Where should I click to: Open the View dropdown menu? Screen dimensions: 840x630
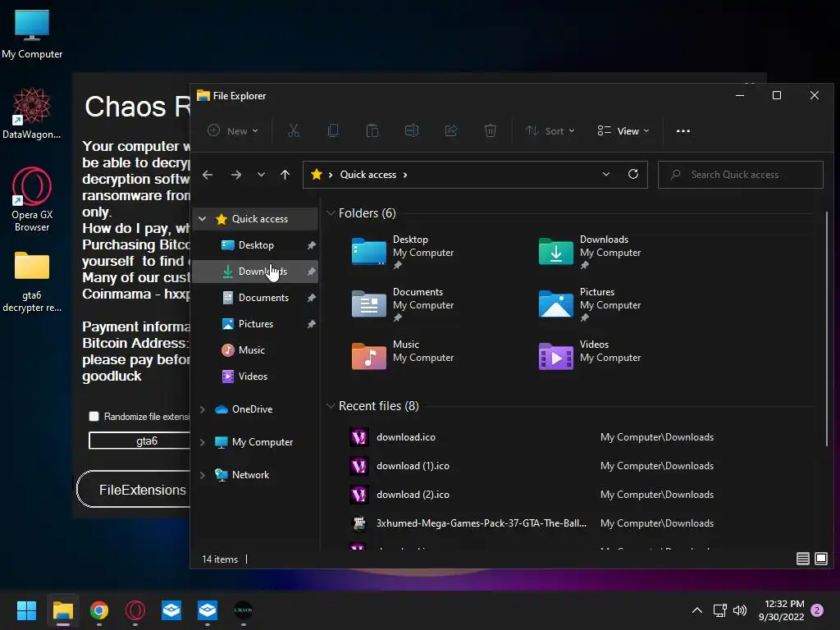pos(623,130)
